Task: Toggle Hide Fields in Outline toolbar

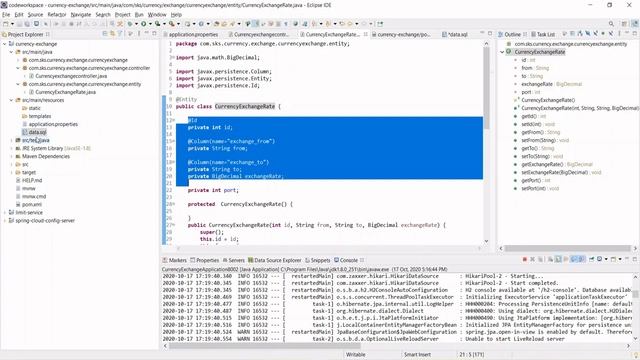Action: (588, 33)
